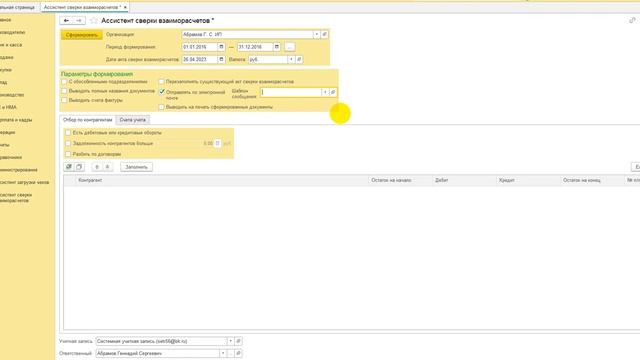Open Ассистент сверки взаиморасчетов sidebar item

pos(16,198)
